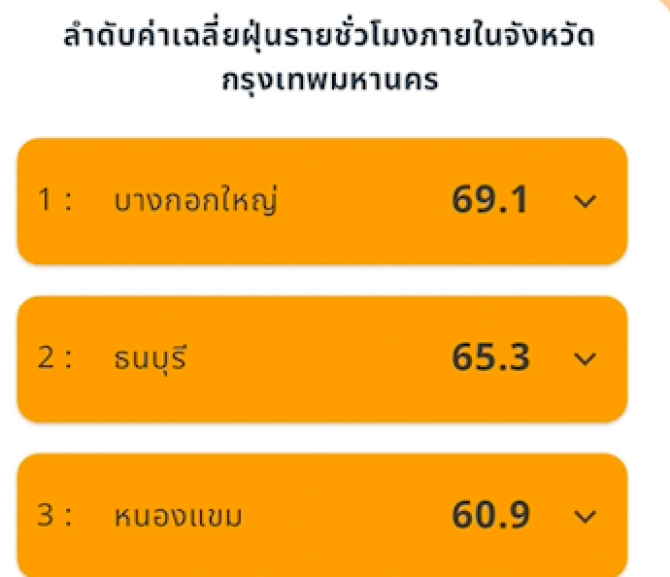The height and width of the screenshot is (577, 670).
Task: Select the บางกอกใหญ่ district name
Action: 195,202
